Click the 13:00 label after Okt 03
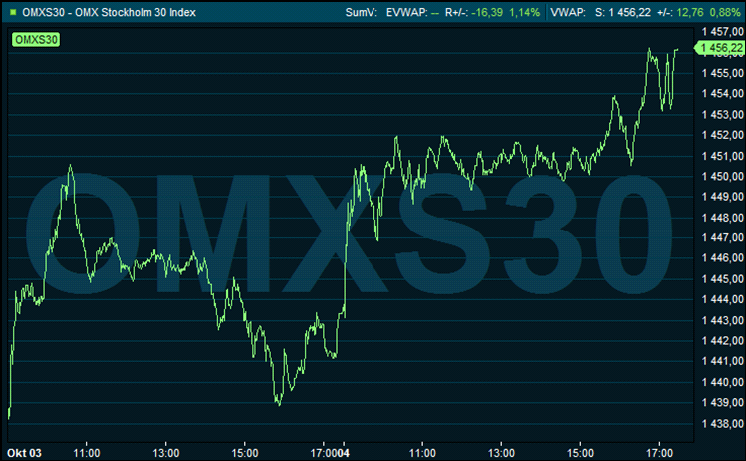This screenshot has height=461, width=746. pyautogui.click(x=166, y=453)
